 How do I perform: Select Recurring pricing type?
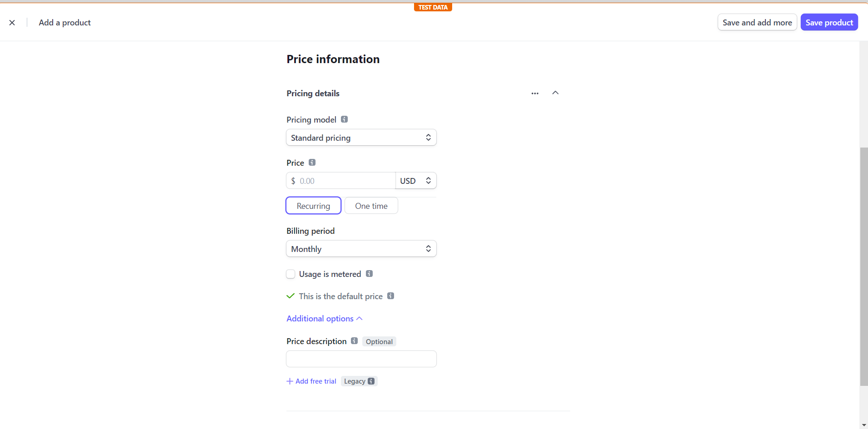[313, 206]
